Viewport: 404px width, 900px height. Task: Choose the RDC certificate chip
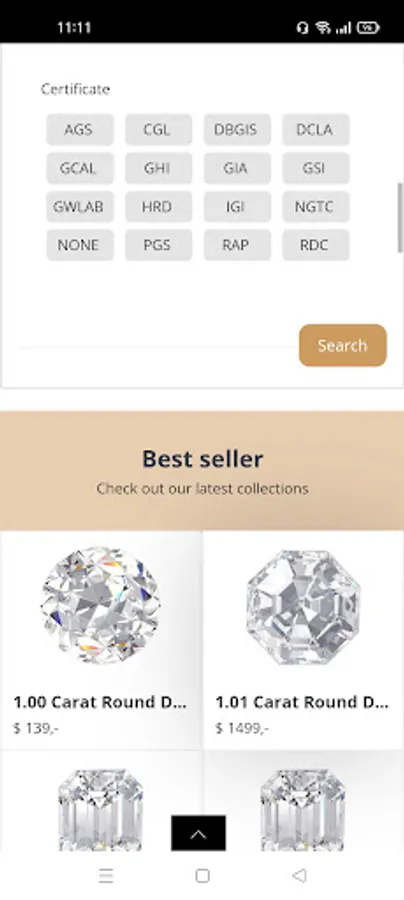click(x=315, y=245)
